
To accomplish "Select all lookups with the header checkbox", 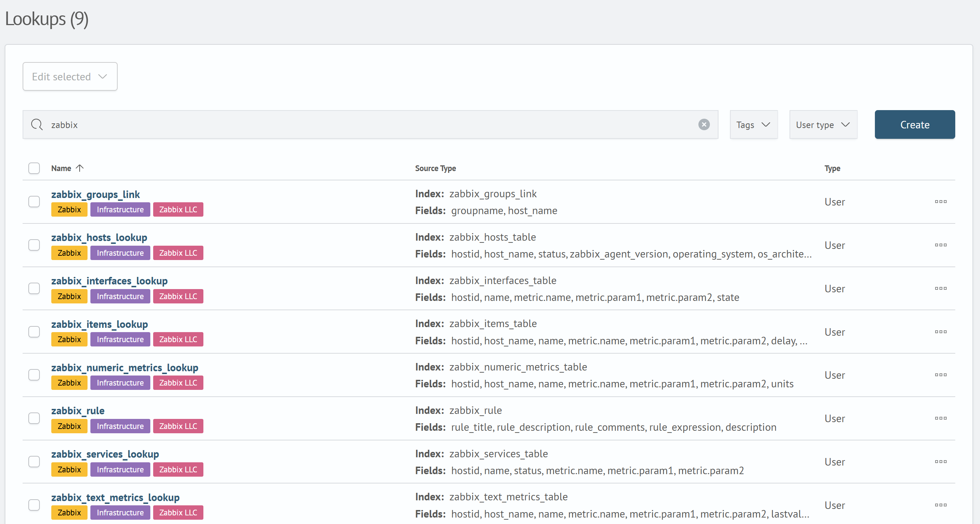I will pos(34,168).
